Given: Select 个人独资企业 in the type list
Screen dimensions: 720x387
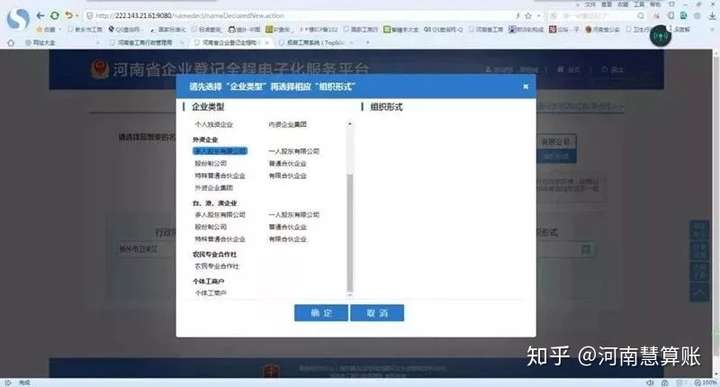Looking at the screenshot, I should (214, 124).
